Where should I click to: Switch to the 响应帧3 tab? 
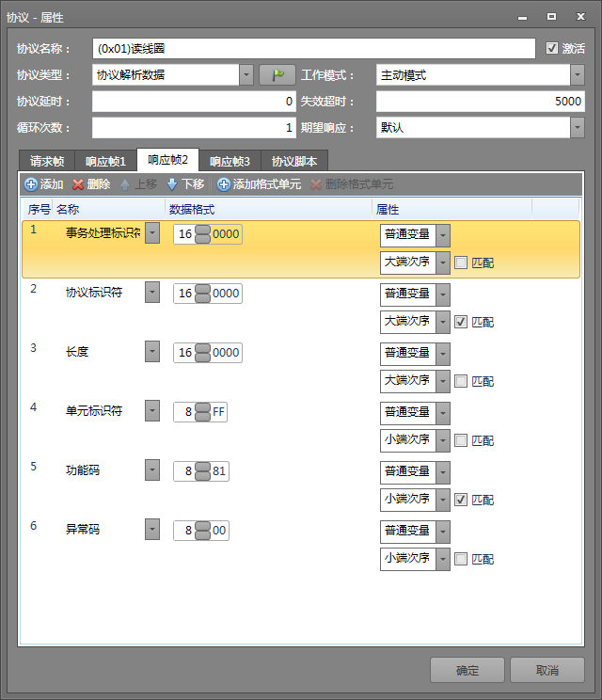pos(230,161)
